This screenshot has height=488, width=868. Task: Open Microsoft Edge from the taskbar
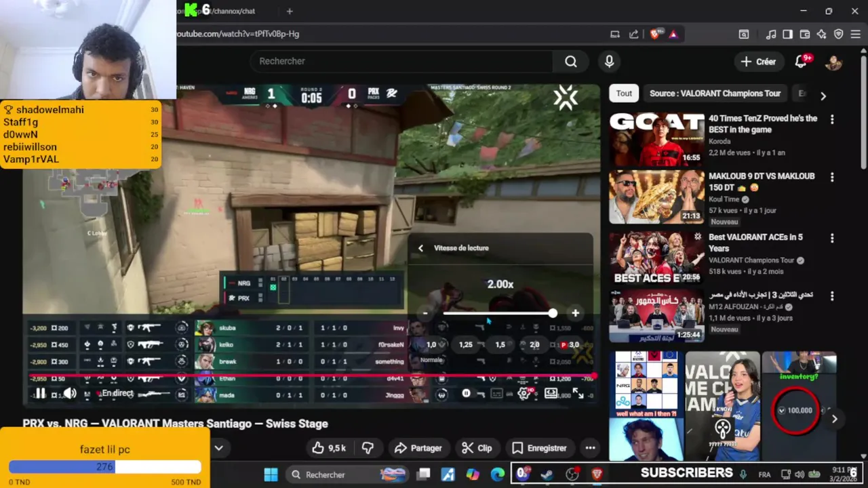[x=498, y=474]
